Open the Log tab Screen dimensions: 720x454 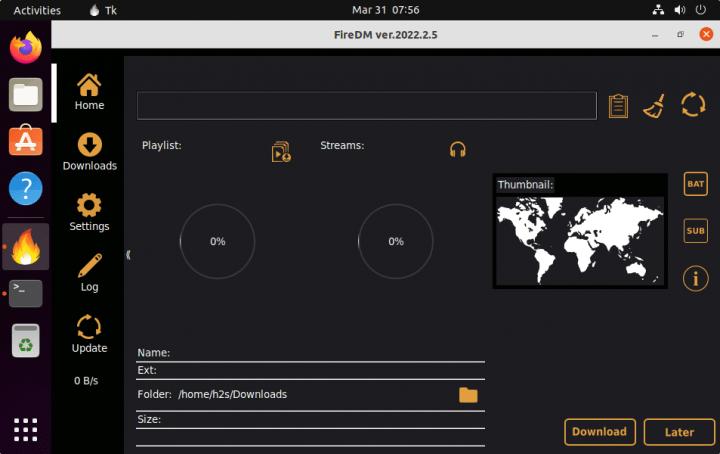click(89, 273)
